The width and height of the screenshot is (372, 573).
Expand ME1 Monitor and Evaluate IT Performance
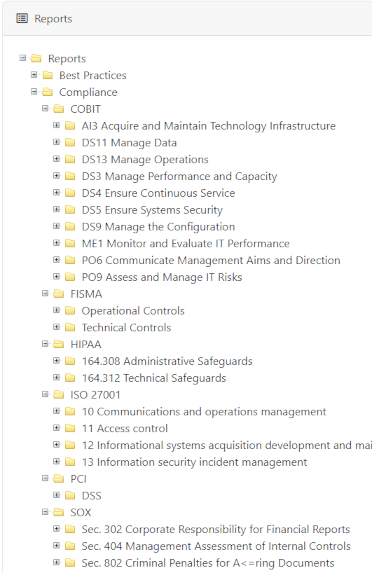tap(56, 243)
